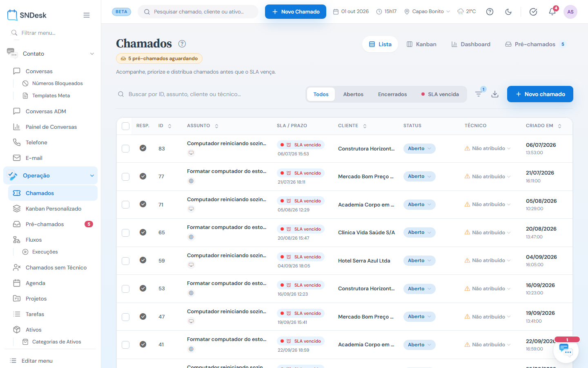Screen dimensions: 588x368
Task: Open notifications bell with 4 badge
Action: pos(552,11)
